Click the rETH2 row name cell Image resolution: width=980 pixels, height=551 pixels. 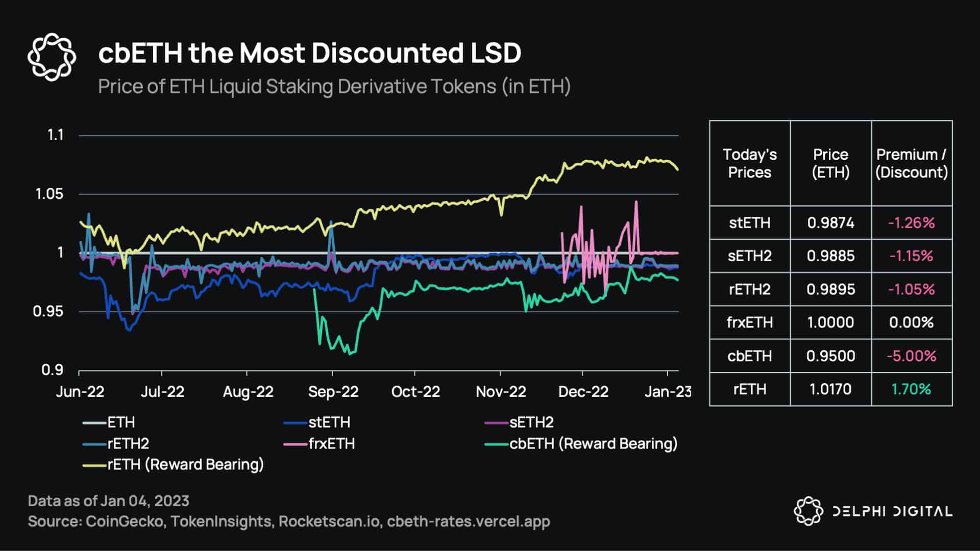click(x=750, y=289)
